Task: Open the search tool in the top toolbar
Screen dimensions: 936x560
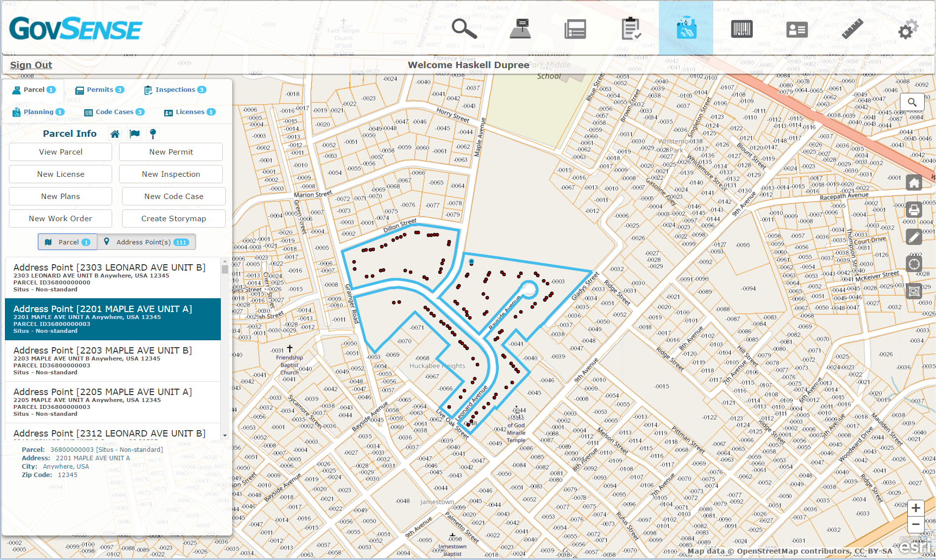Action: click(463, 28)
